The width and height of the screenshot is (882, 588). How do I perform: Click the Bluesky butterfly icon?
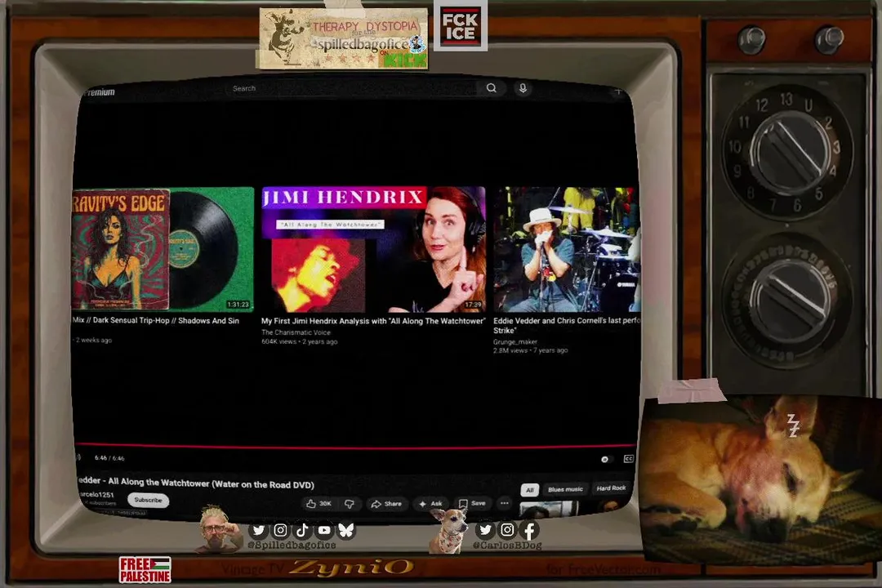(x=346, y=530)
